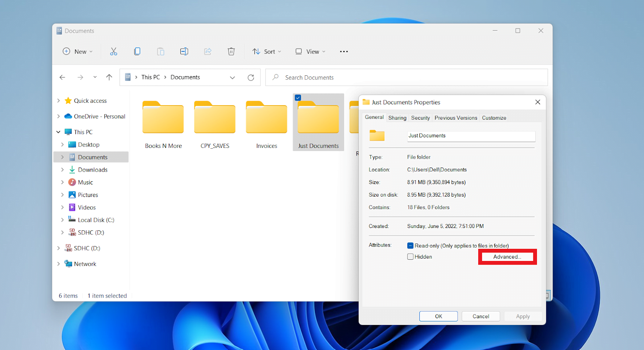Switch to the Security tab
Image resolution: width=644 pixels, height=350 pixels.
420,118
